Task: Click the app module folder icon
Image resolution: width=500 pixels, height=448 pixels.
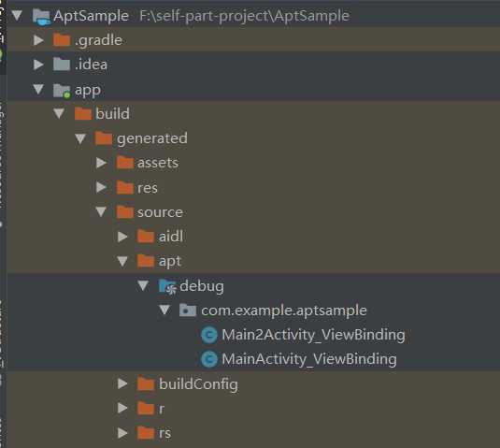Action: pos(62,91)
